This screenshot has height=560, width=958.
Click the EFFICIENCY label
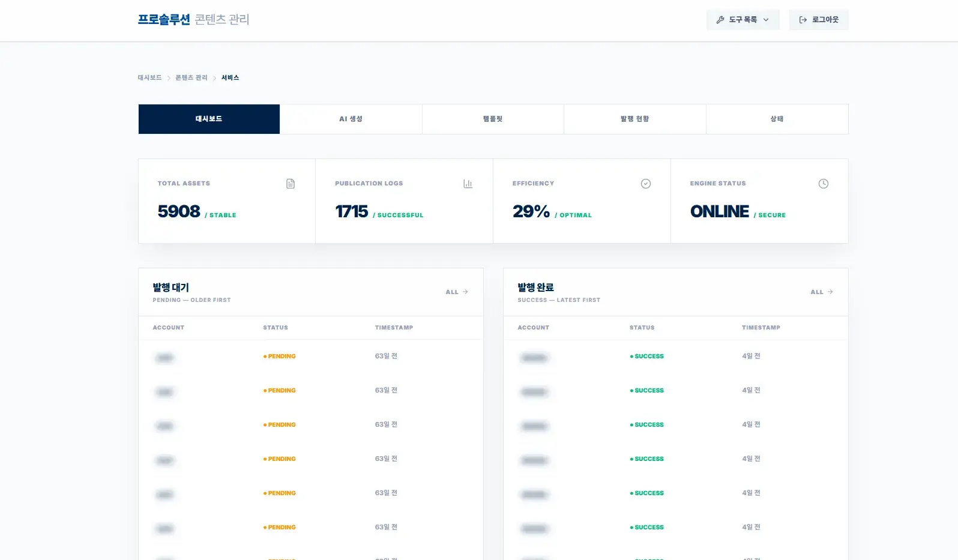point(533,184)
